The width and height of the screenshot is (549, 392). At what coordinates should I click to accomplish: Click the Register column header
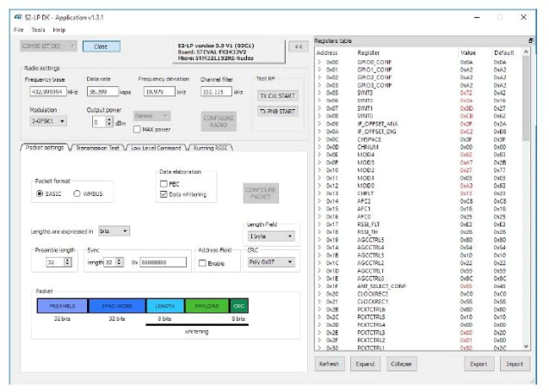(x=368, y=52)
